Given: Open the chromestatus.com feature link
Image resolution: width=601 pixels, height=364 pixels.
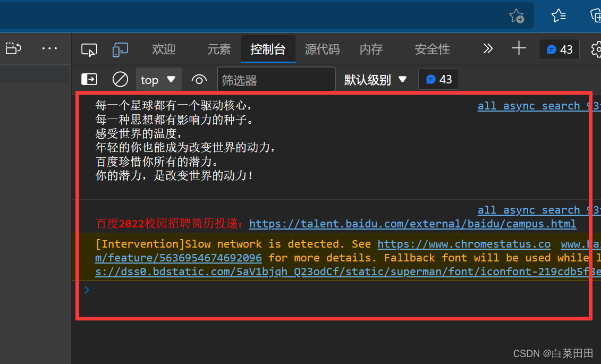Looking at the screenshot, I should tap(463, 244).
